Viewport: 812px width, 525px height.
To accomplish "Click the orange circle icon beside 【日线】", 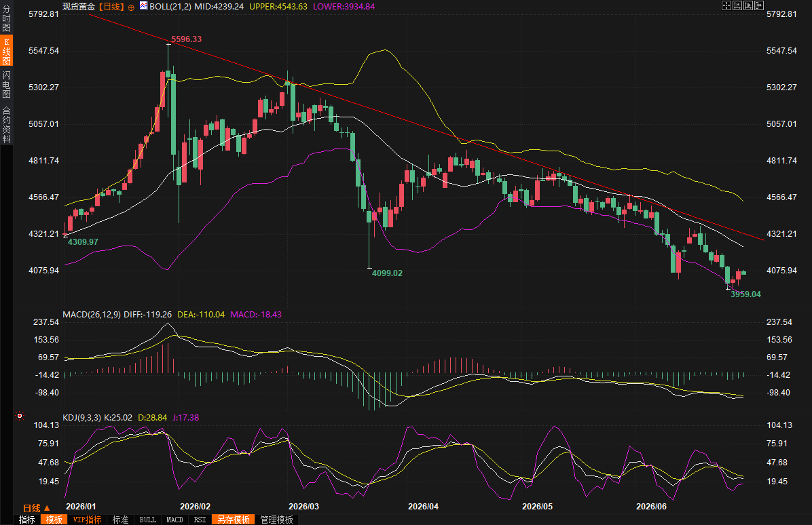I will pyautogui.click(x=131, y=7).
